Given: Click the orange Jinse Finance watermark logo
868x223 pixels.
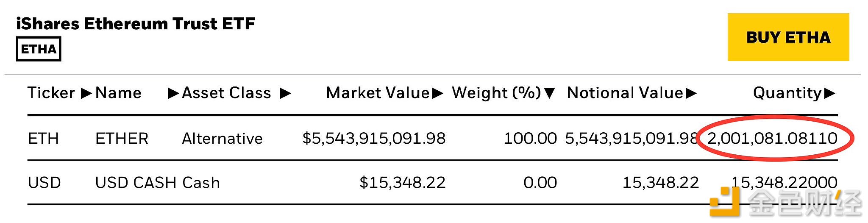Looking at the screenshot, I should [x=724, y=203].
